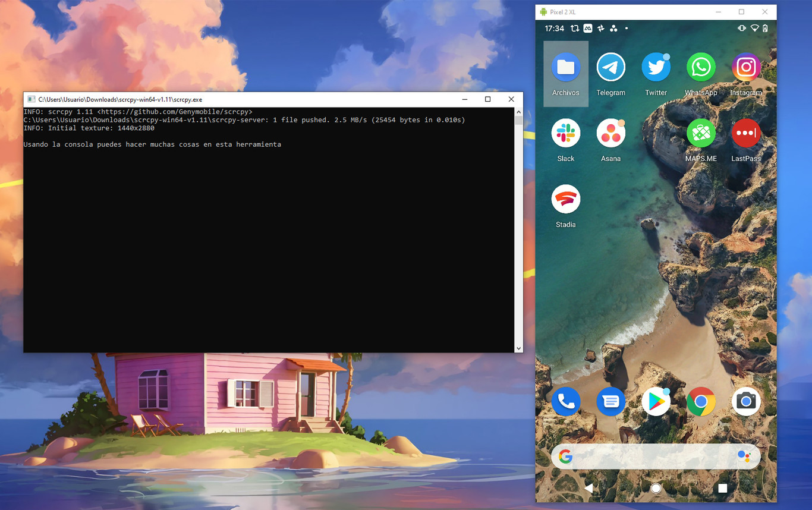Viewport: 812px width, 510px height.
Task: Open the Phone dialer in the dock
Action: [565, 401]
